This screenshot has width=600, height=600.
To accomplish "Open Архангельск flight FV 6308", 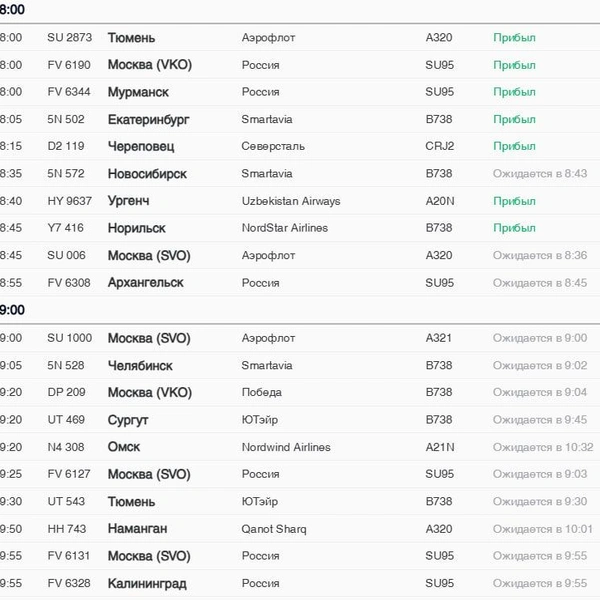I will [300, 283].
